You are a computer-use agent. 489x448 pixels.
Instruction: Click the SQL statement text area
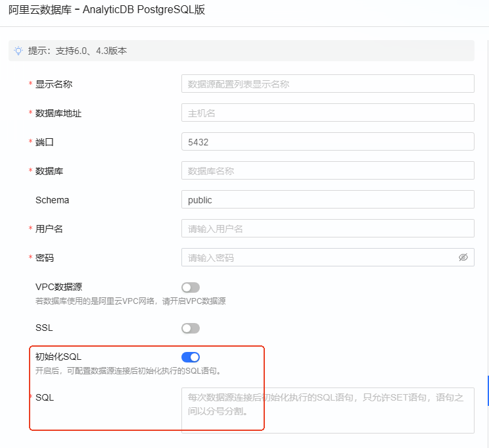tap(327, 410)
